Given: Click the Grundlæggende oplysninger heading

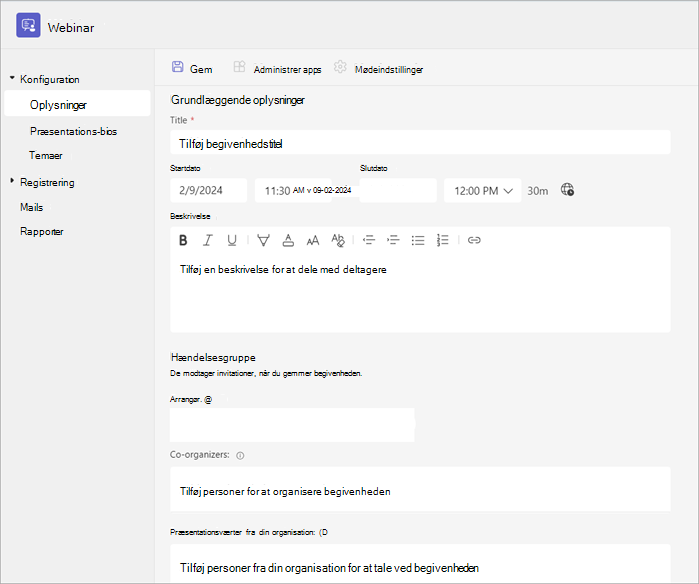Looking at the screenshot, I should [x=238, y=100].
